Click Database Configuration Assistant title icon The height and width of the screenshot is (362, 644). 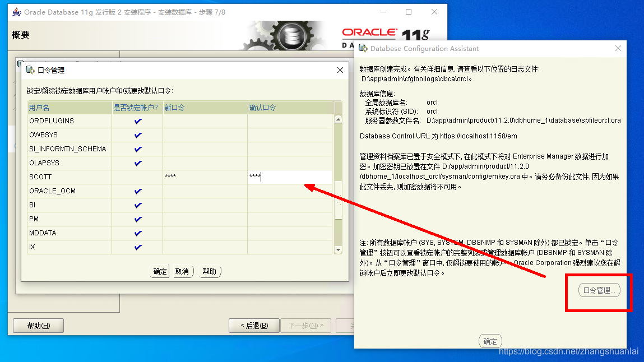[x=363, y=48]
